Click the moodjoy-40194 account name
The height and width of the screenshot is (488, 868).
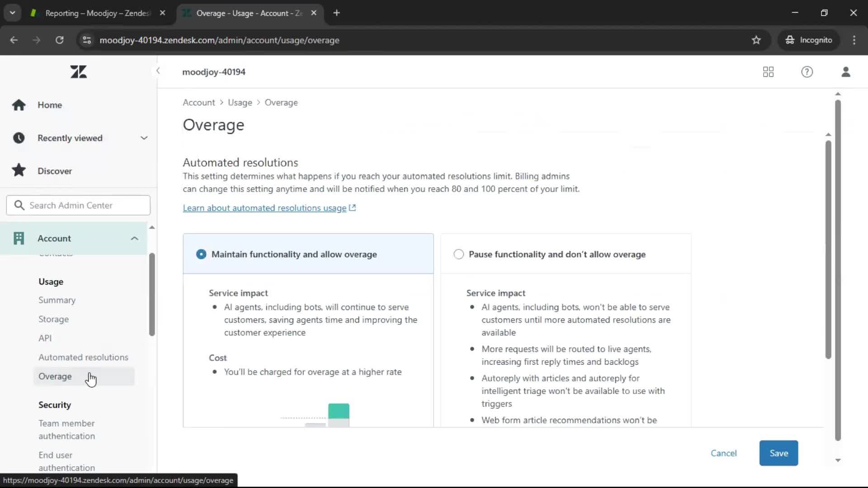(214, 72)
